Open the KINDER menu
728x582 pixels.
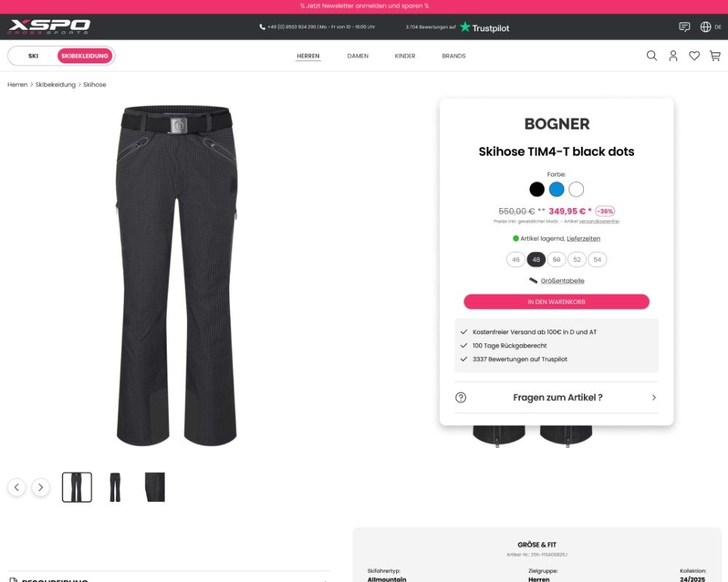pos(405,56)
